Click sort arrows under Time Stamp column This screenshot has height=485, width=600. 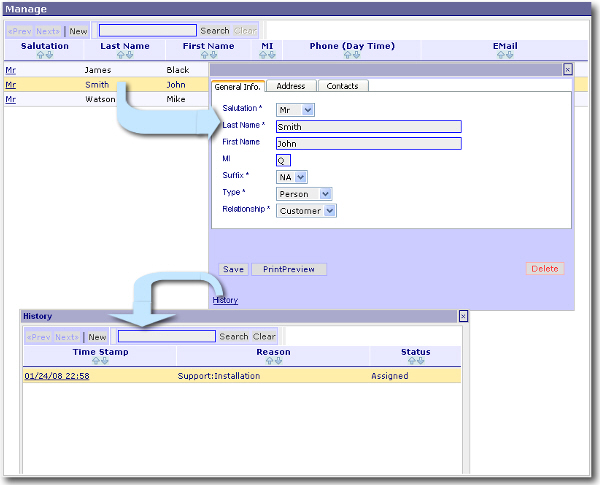100,361
